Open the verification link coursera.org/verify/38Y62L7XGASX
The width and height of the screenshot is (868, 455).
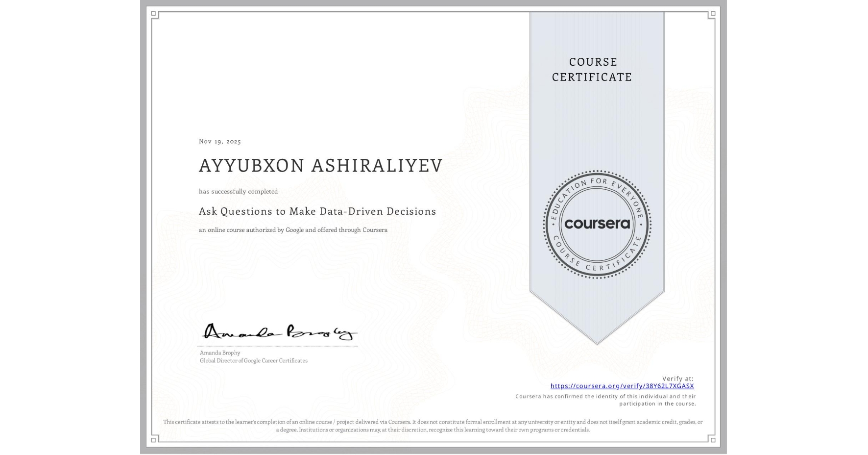(622, 386)
